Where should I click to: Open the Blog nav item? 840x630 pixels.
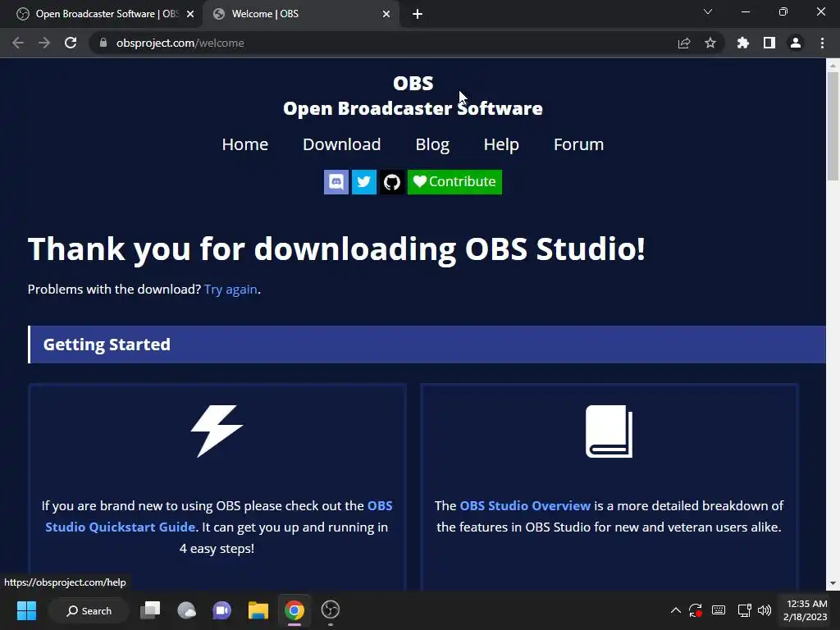432,144
